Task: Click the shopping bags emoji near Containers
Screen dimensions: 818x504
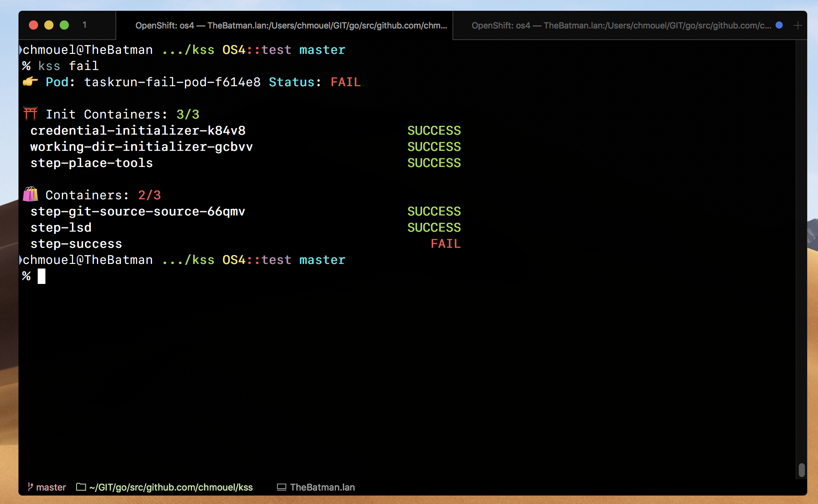Action: pyautogui.click(x=30, y=195)
